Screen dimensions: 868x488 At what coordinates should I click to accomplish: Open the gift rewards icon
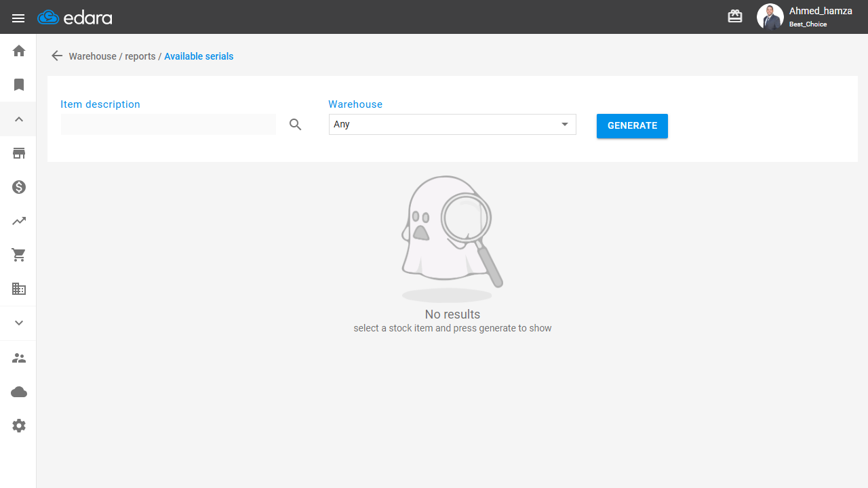point(735,16)
